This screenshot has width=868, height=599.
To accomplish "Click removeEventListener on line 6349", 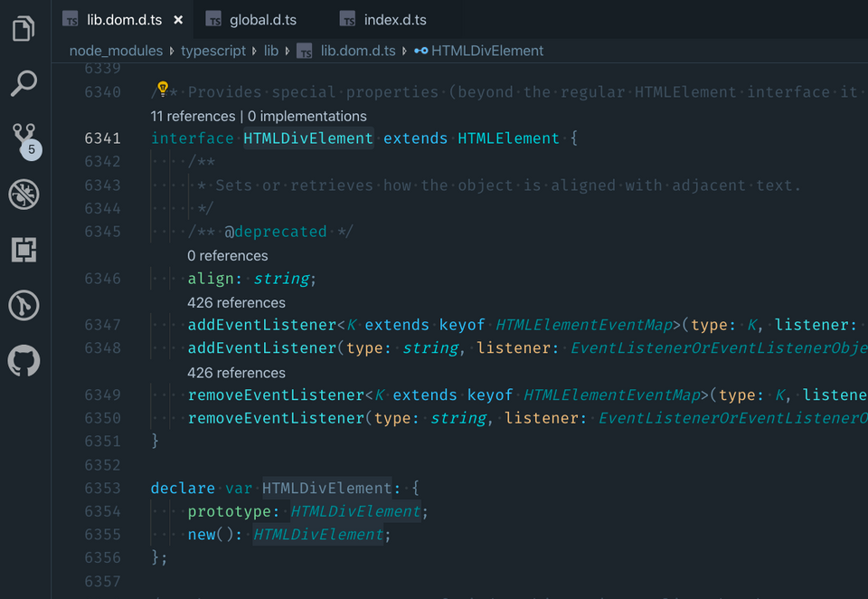I will click(x=276, y=395).
